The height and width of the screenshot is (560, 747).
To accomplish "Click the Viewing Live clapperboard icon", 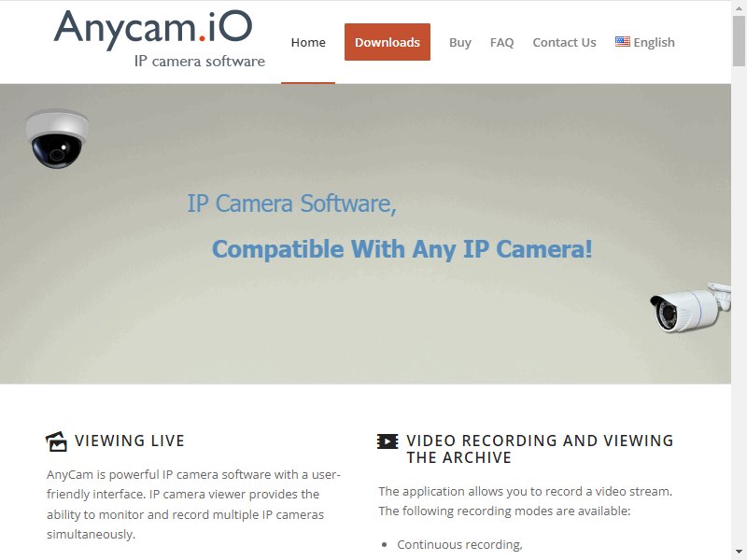I will tap(56, 441).
